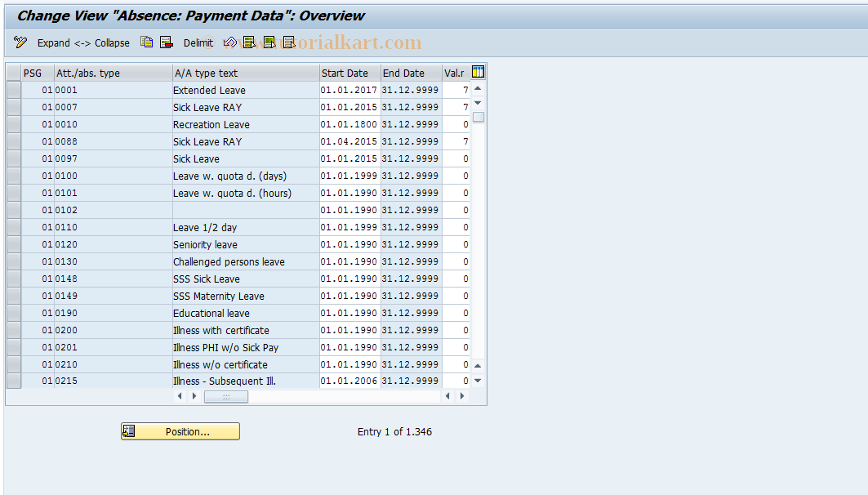Click right section scroll-left arrow
This screenshot has width=868, height=495.
(447, 396)
